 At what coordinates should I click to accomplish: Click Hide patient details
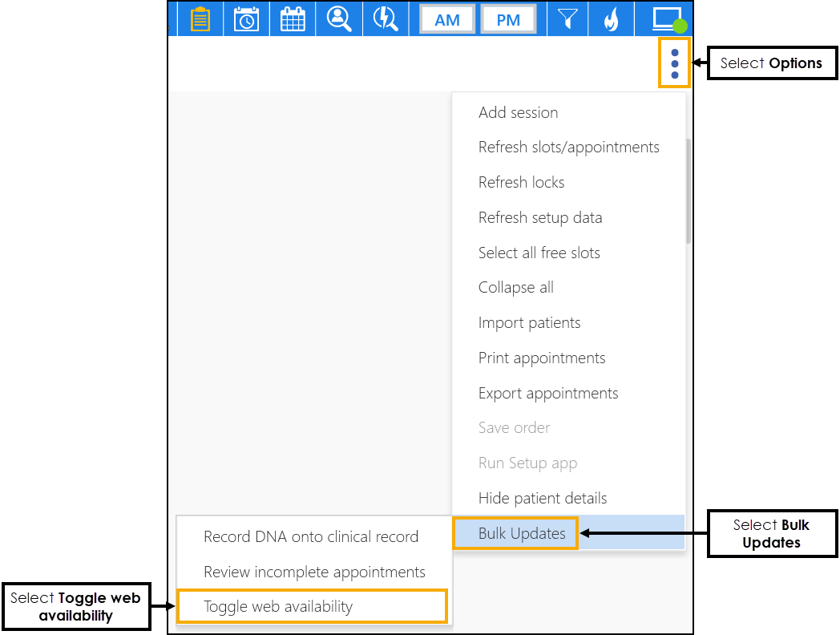[x=543, y=499]
